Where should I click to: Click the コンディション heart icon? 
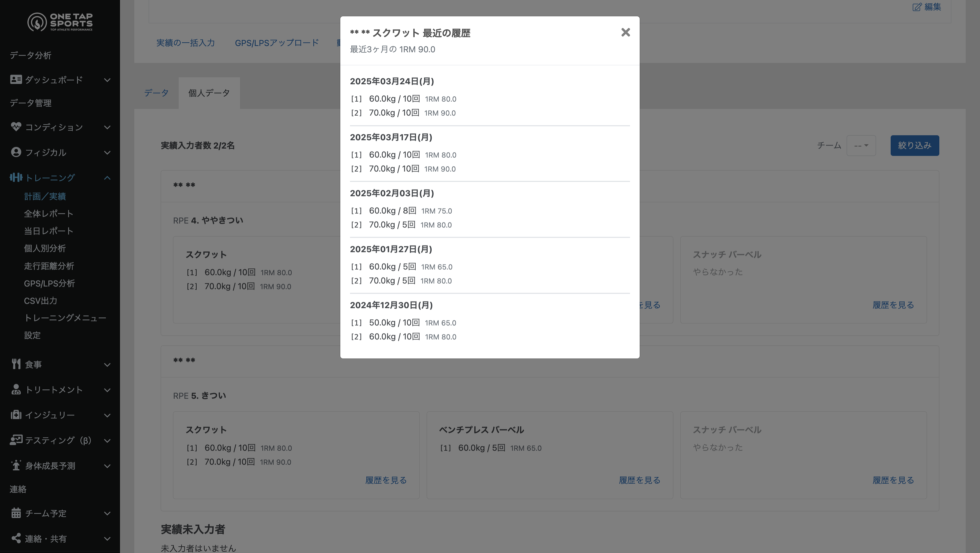click(16, 127)
